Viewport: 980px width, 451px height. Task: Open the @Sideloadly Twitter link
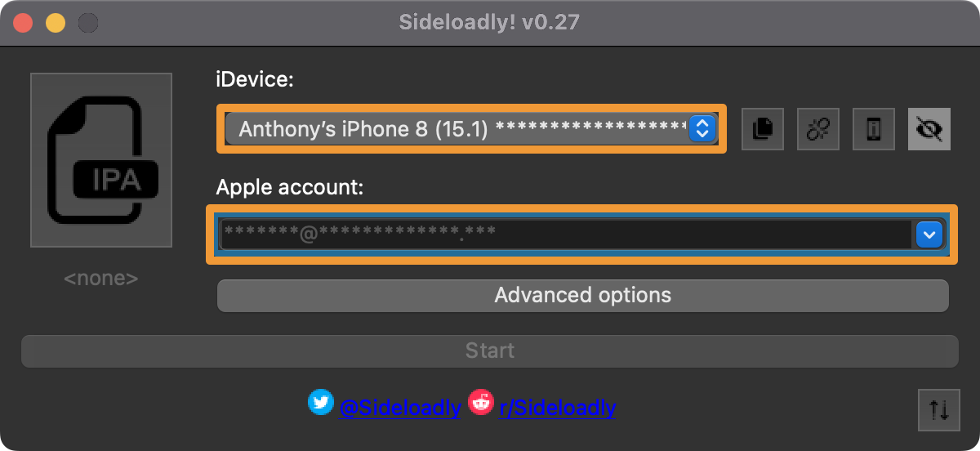tap(399, 408)
